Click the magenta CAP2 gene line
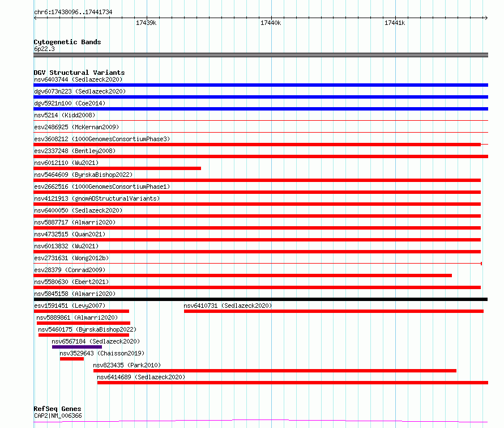The height and width of the screenshot is (428, 504). click(260, 421)
